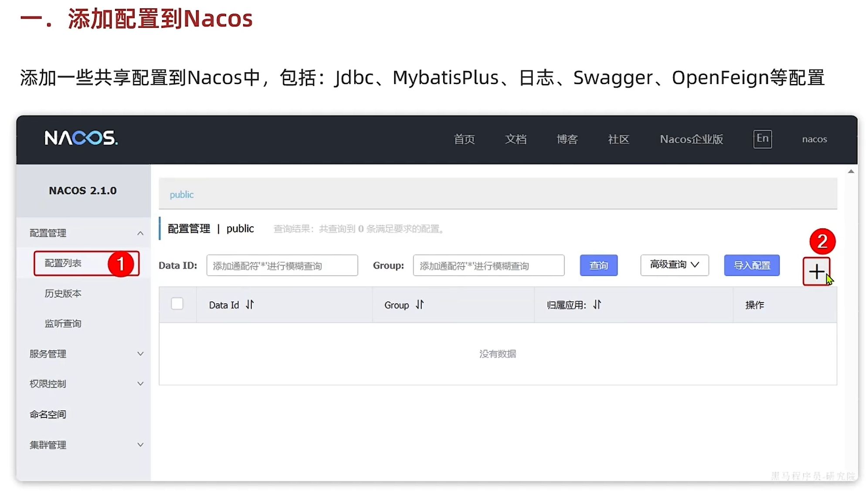Open 配置列表 in the sidebar
Image resolution: width=868 pixels, height=495 pixels.
point(63,263)
